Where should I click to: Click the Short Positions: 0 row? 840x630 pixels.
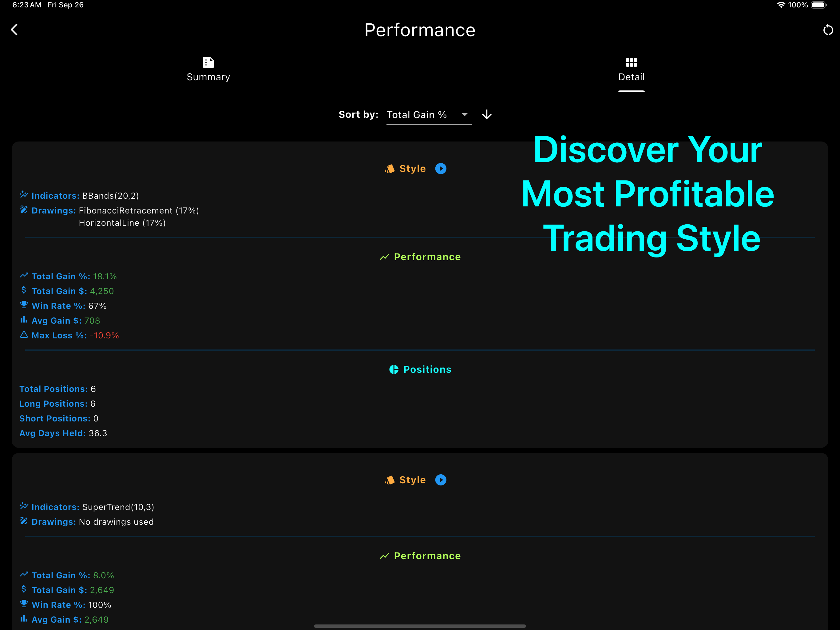click(59, 418)
